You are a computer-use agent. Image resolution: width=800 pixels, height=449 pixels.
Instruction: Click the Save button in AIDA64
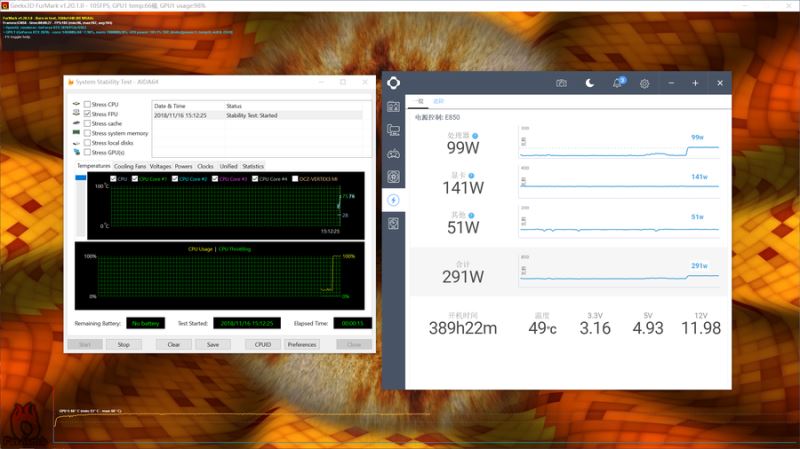click(x=213, y=344)
